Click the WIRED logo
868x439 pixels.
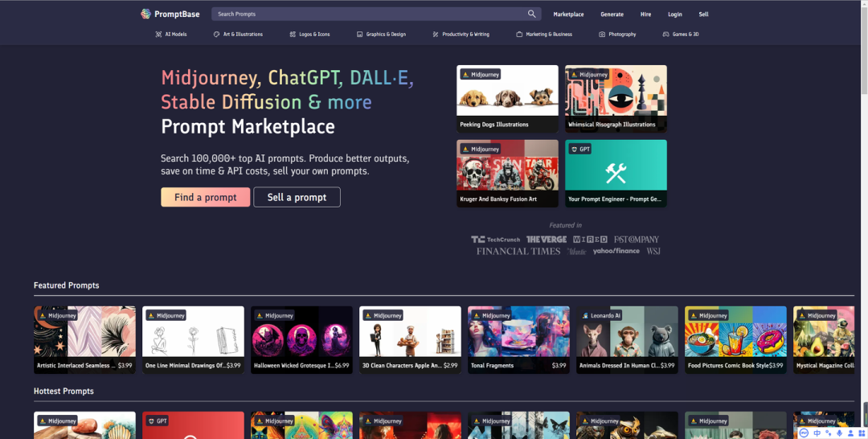(590, 239)
